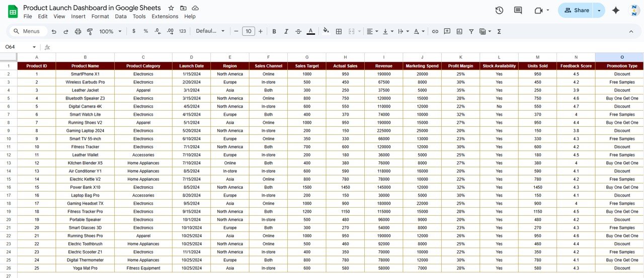Click the Share button

[x=576, y=10]
